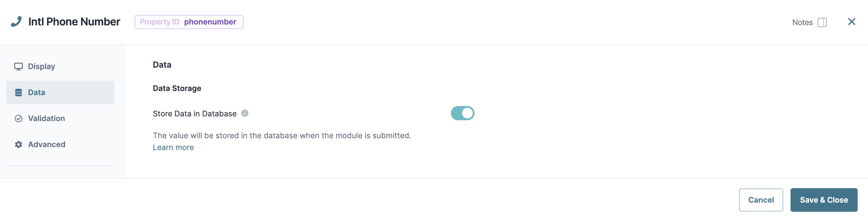Click the Display monitor icon
Viewport: 868px width, 218px height.
[x=19, y=66]
